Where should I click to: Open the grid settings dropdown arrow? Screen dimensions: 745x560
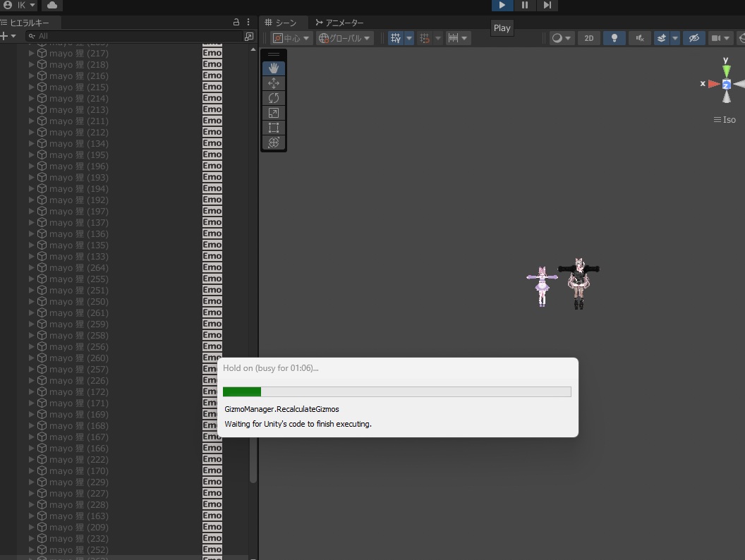409,38
